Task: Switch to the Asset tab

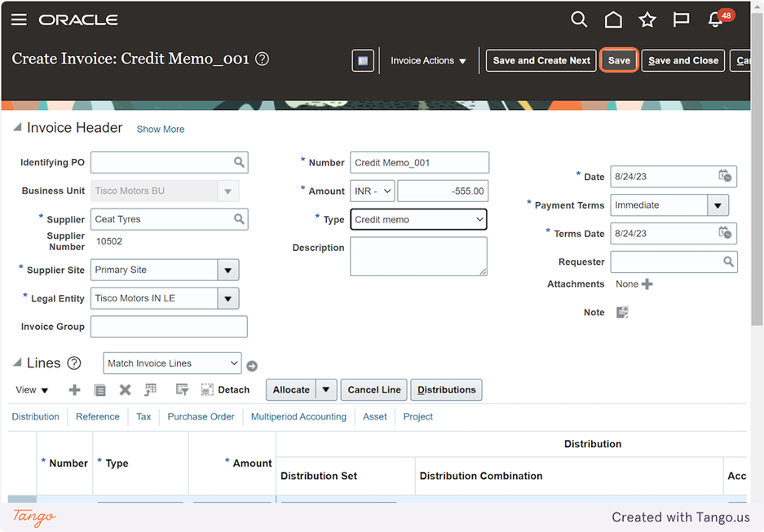Action: 375,416
